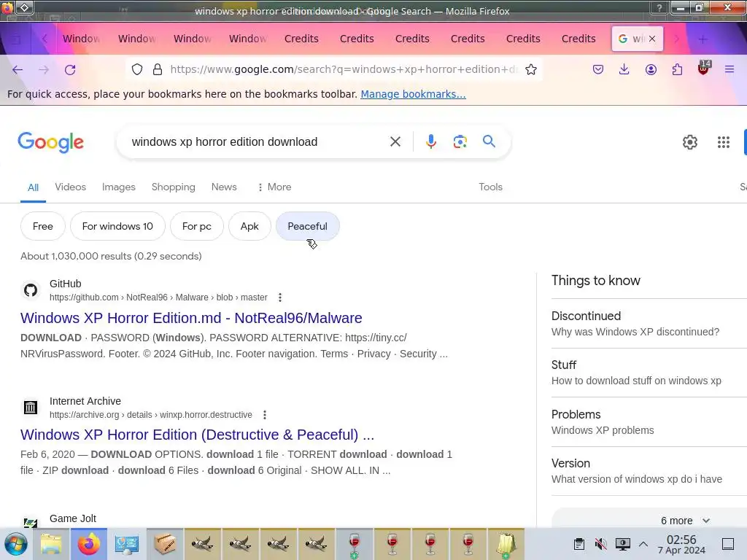Select the All results tab
The width and height of the screenshot is (747, 560).
33,187
